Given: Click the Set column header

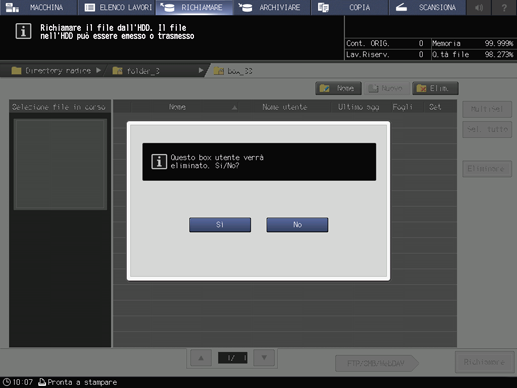Looking at the screenshot, I should tap(435, 107).
